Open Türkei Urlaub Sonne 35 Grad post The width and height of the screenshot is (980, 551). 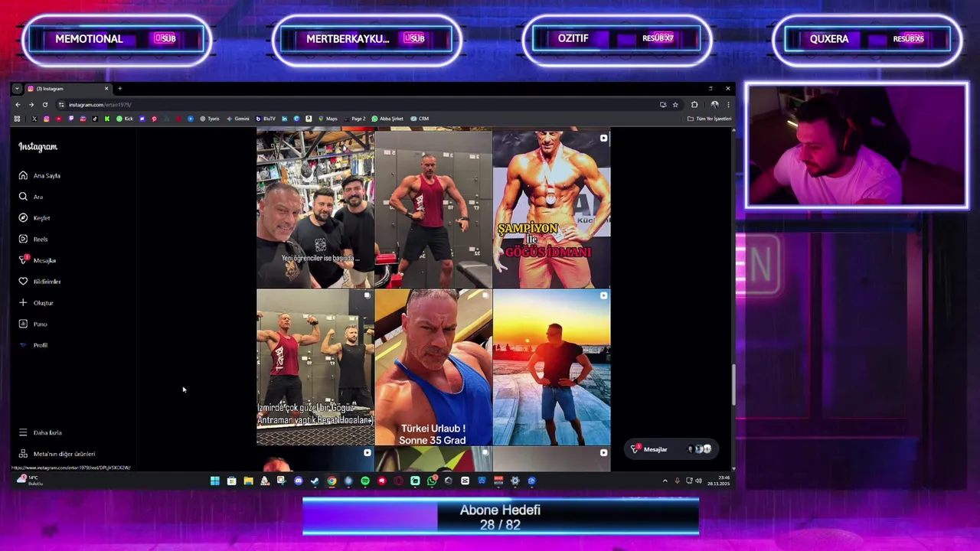tap(433, 367)
